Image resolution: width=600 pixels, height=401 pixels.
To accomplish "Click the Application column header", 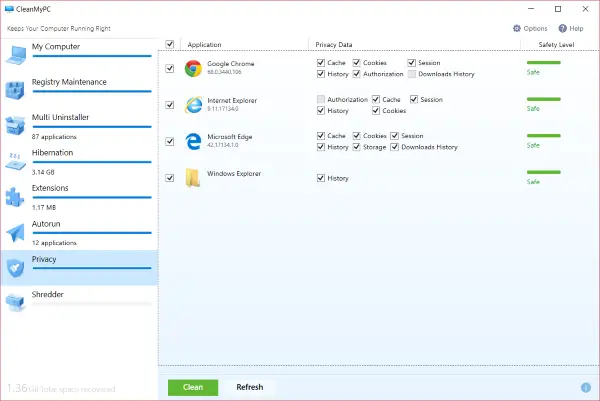I will pyautogui.click(x=204, y=44).
